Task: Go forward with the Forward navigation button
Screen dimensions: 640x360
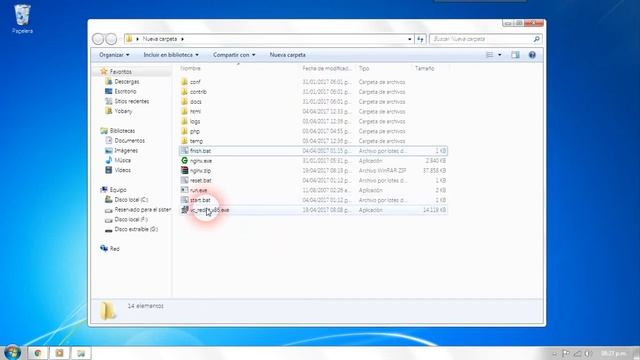Action: (x=111, y=39)
